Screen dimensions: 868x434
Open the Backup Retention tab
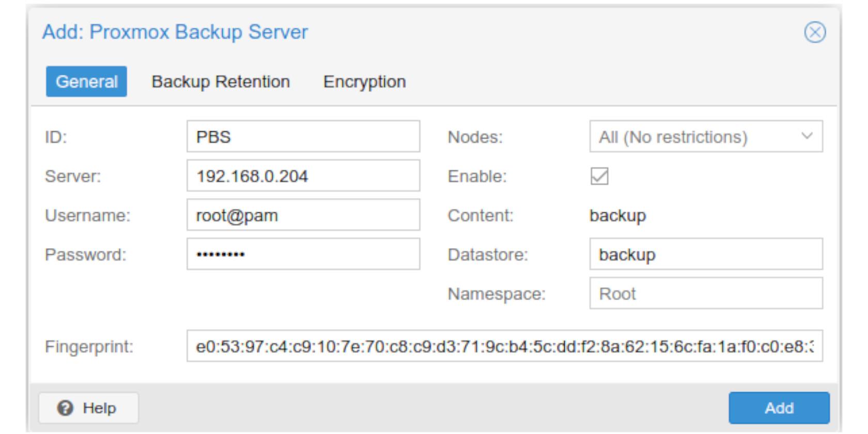point(221,82)
